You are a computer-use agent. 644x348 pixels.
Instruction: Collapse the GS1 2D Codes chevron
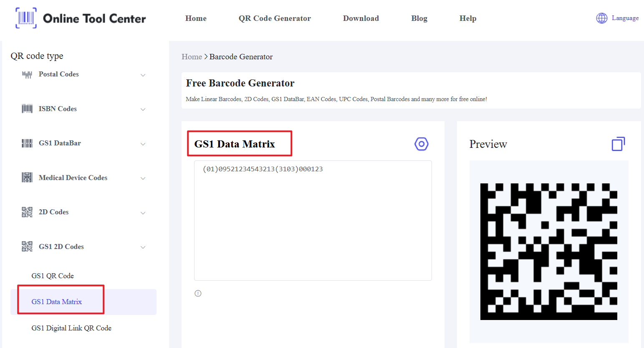[143, 247]
